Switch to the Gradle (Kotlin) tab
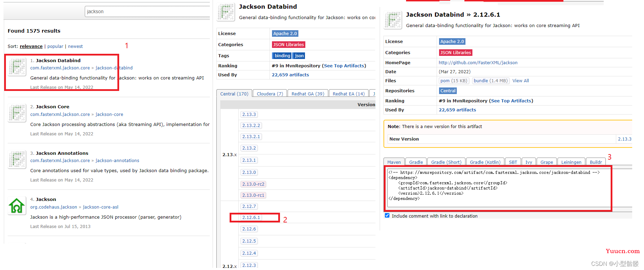 click(x=485, y=162)
